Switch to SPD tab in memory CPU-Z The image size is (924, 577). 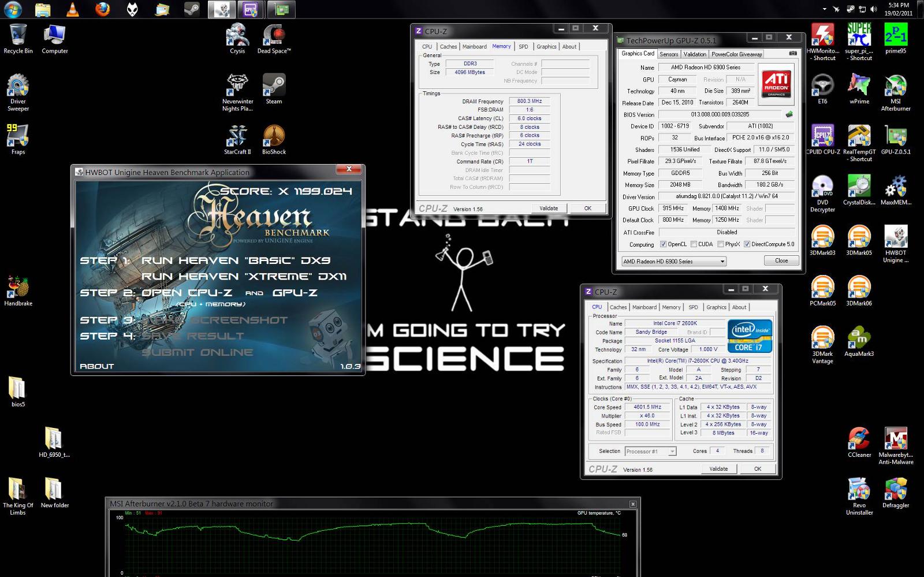523,47
